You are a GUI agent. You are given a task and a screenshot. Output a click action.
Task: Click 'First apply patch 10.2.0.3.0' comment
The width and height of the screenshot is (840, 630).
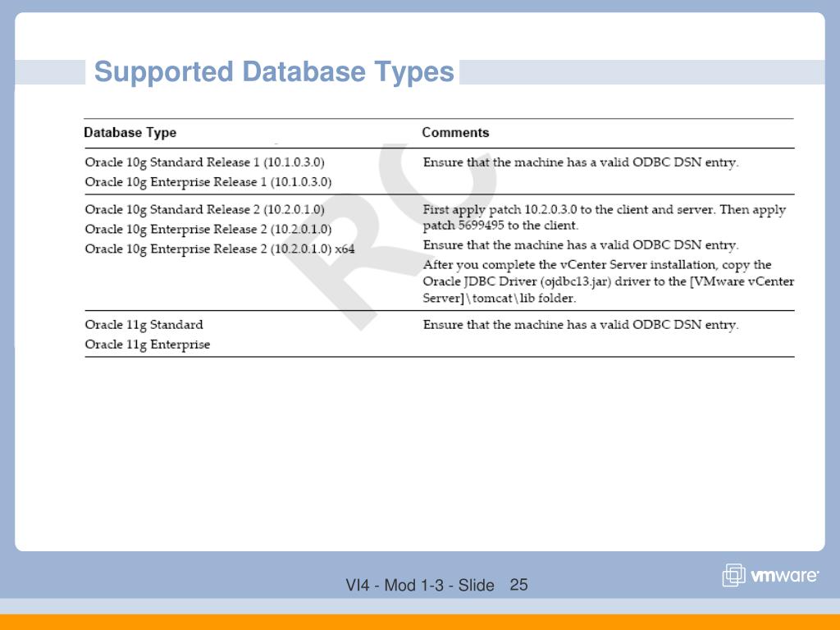click(x=605, y=209)
